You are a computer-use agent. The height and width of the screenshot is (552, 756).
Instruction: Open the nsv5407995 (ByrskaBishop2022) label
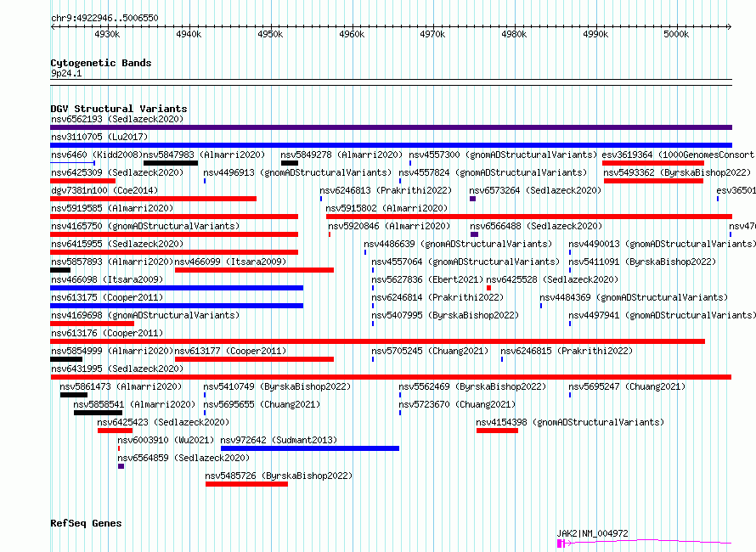tap(445, 315)
